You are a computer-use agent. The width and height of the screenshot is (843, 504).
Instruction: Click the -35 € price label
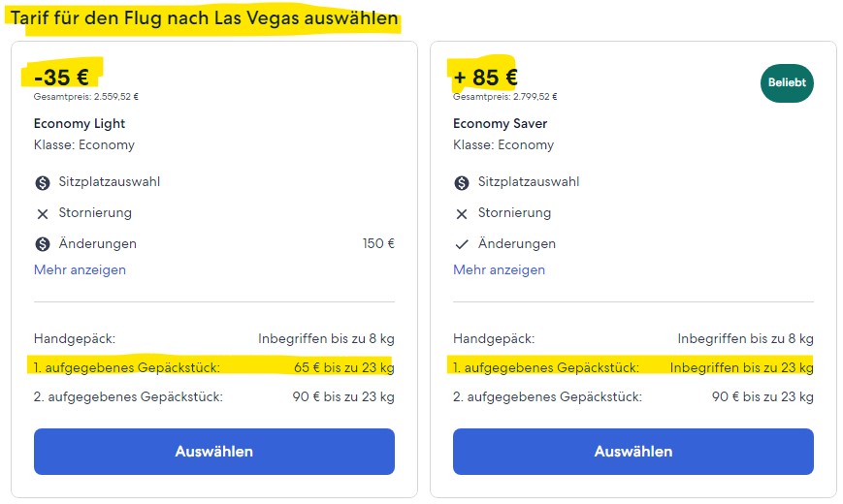[x=61, y=78]
